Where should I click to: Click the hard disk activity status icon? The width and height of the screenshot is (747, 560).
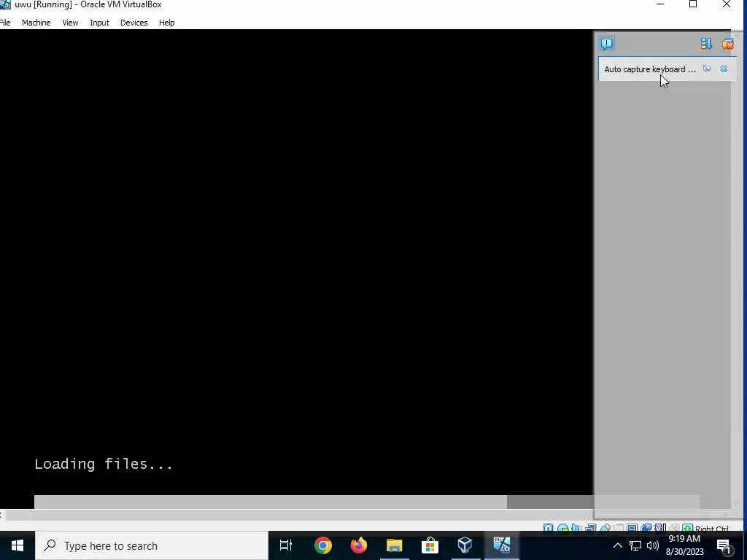tap(549, 528)
